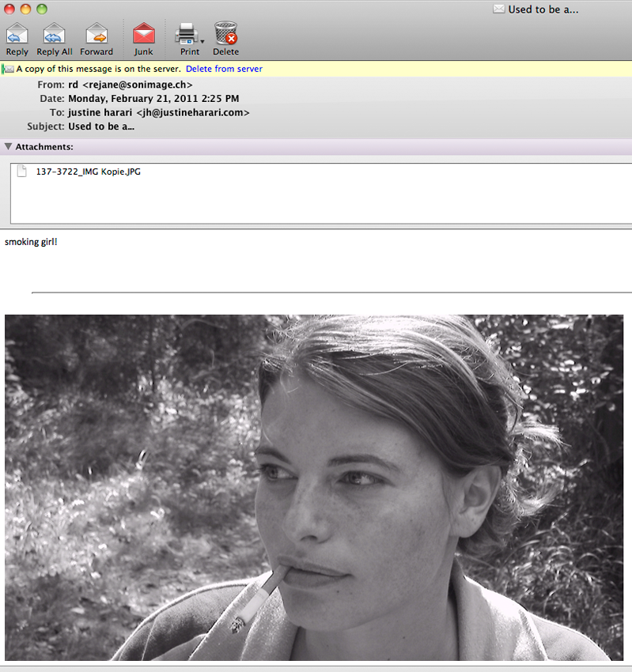Click the embedded black and white photo
This screenshot has height=672, width=632.
coord(314,488)
